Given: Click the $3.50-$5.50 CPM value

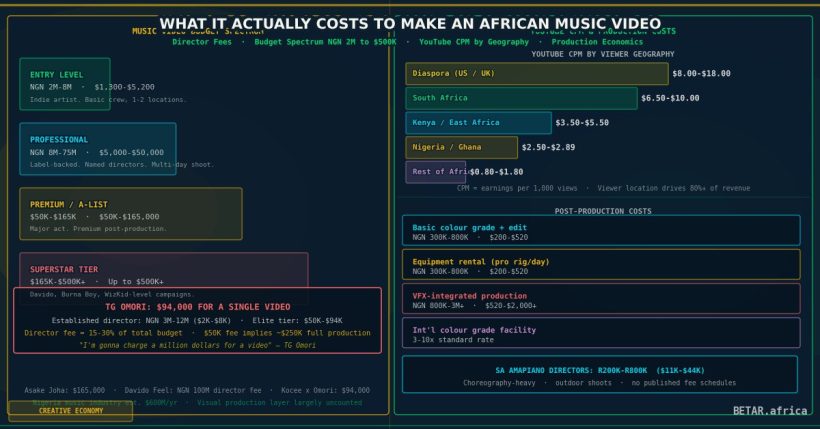Looking at the screenshot, I should (x=582, y=123).
